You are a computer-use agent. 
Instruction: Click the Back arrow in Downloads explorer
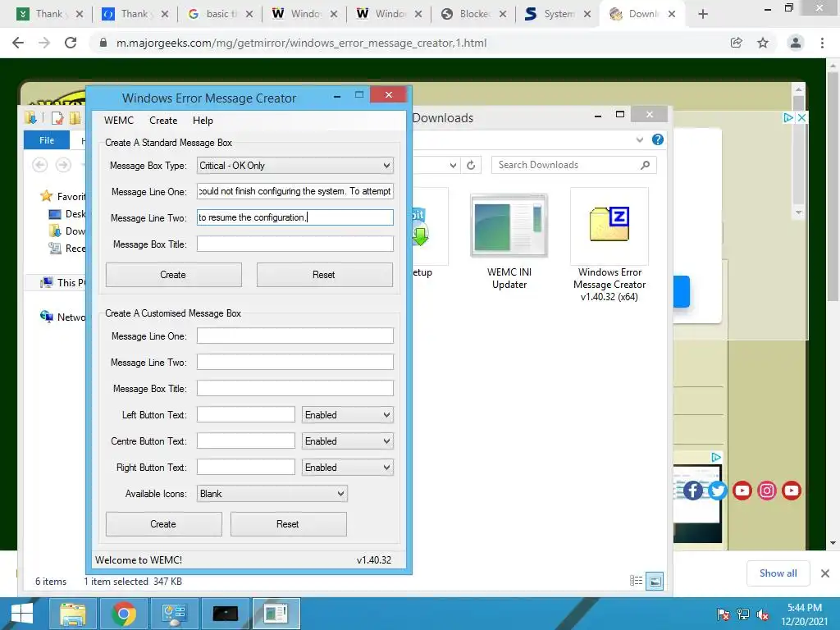(x=39, y=165)
